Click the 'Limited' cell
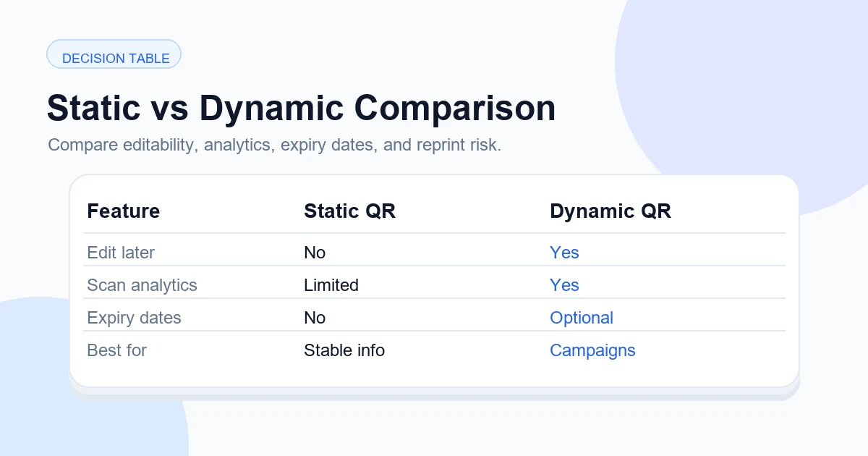868x456 pixels. tap(331, 285)
